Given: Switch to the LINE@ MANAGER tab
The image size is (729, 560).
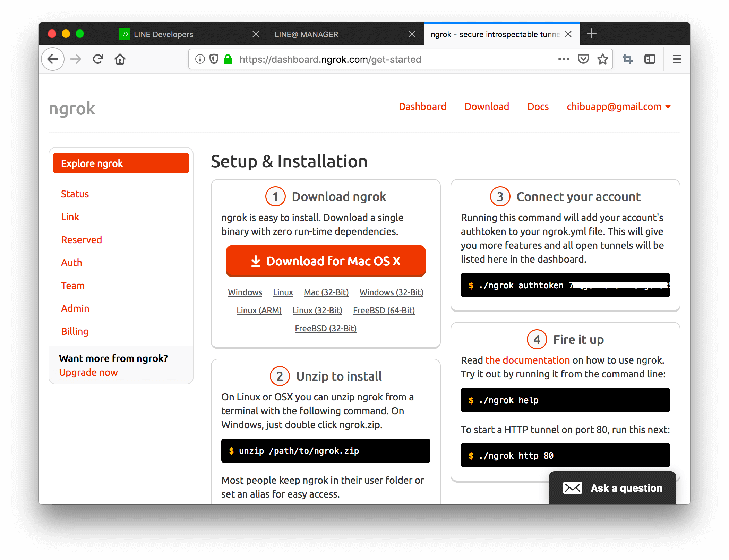Looking at the screenshot, I should 346,34.
